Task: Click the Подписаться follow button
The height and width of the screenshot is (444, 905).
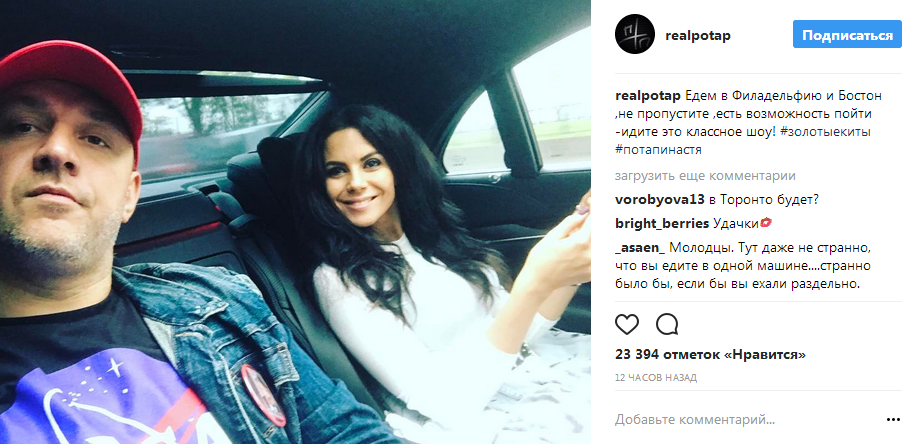Action: (x=847, y=35)
